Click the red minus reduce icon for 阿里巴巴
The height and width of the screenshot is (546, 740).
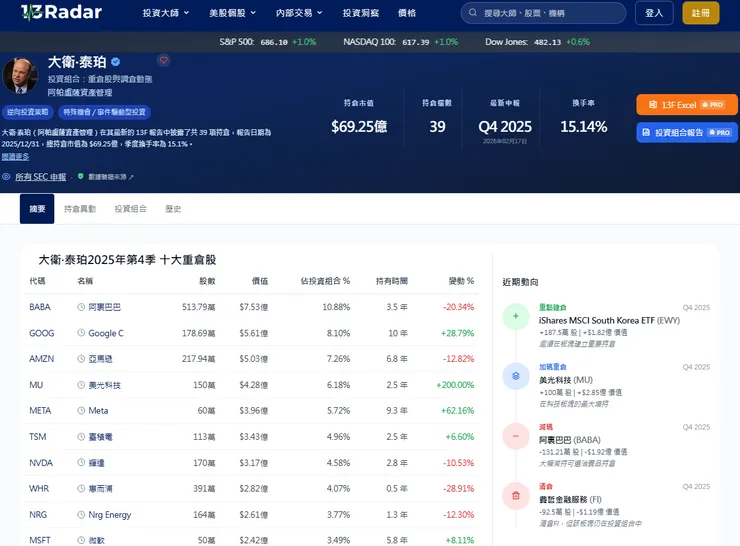[x=515, y=436]
